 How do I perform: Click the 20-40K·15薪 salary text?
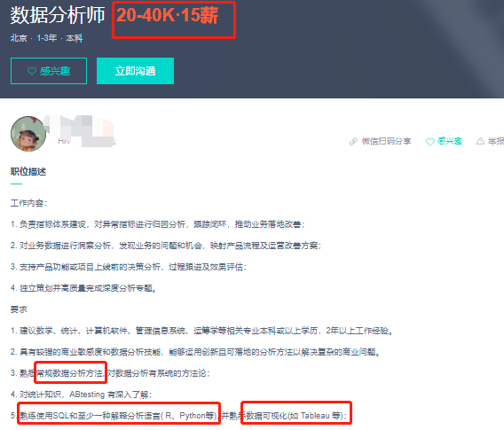[x=167, y=15]
